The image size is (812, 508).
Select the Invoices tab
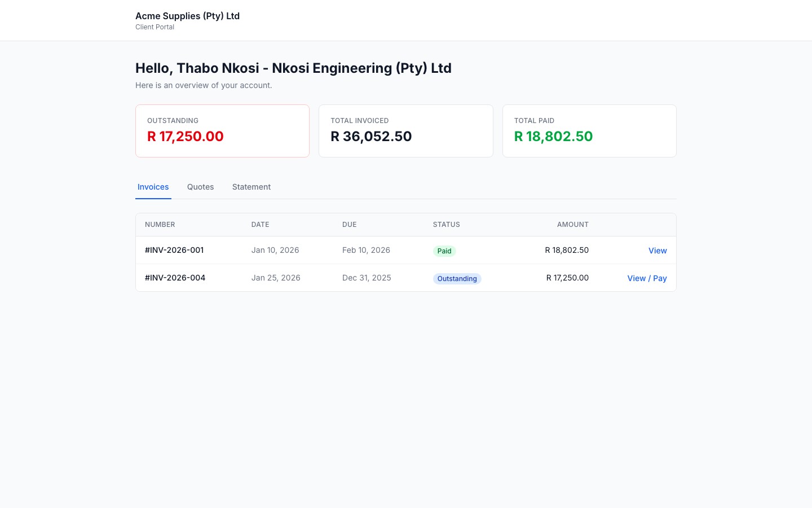click(x=153, y=187)
